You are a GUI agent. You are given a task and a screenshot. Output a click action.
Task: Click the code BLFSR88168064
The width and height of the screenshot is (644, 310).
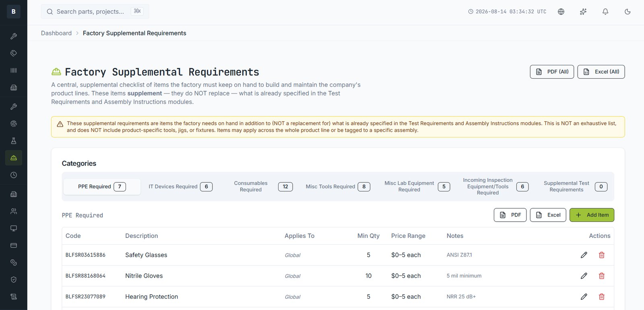(85, 276)
